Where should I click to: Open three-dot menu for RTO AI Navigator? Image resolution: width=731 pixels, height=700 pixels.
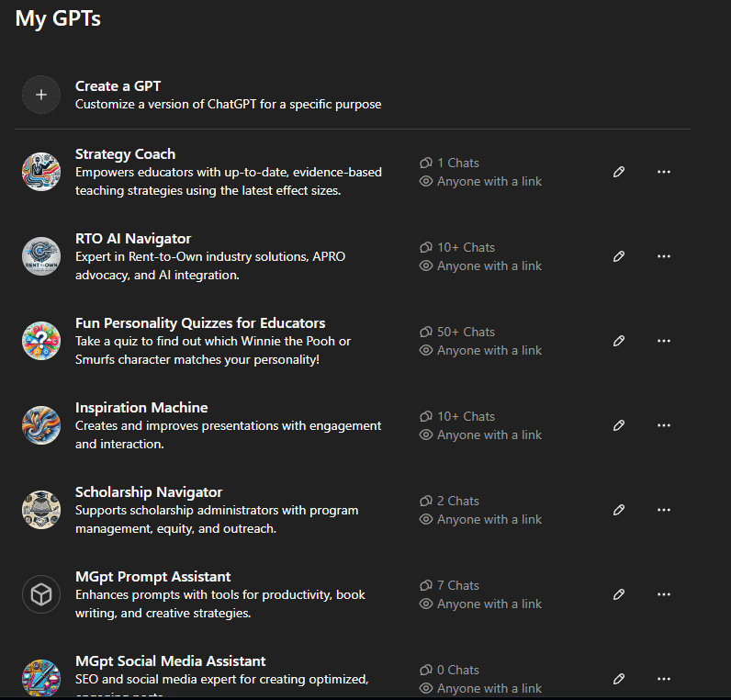pos(664,256)
